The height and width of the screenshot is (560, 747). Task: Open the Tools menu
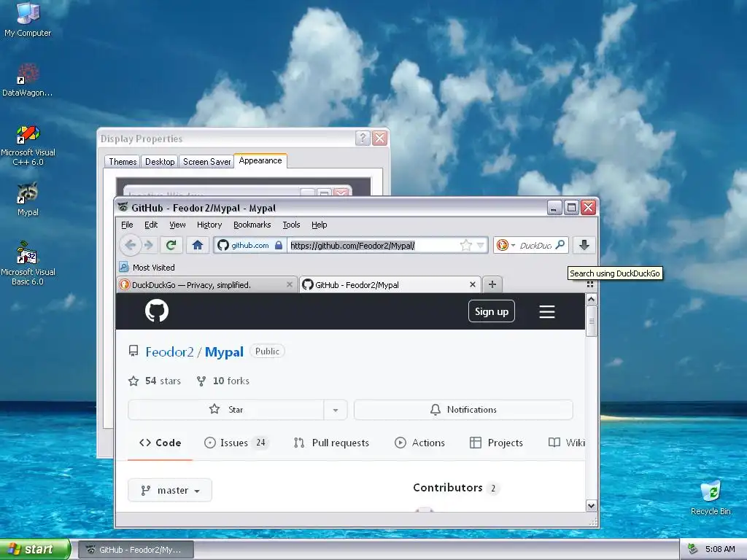coord(291,225)
